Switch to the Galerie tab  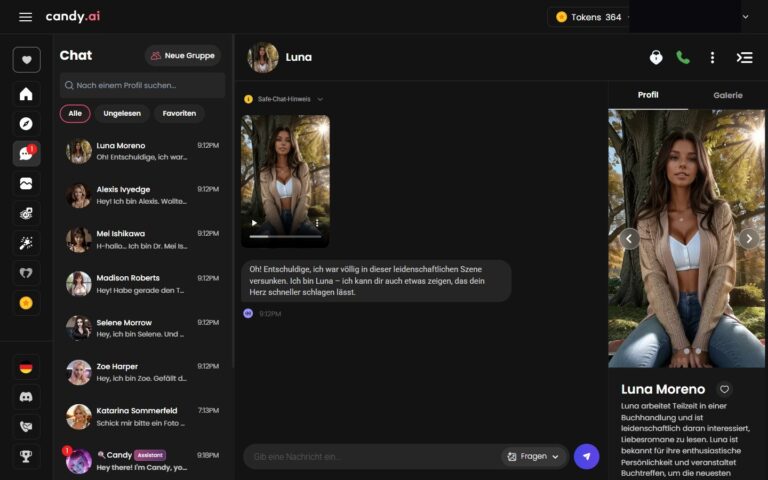tap(727, 96)
